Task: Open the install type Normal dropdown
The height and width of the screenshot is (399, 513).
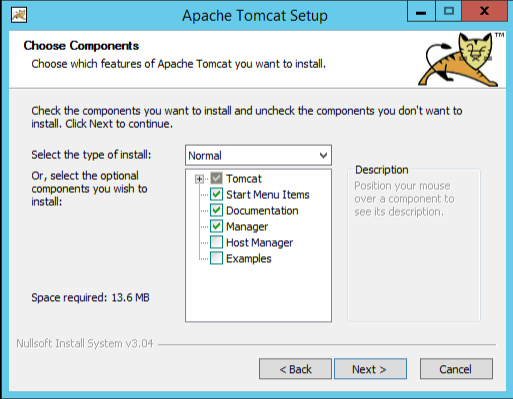Action: (258, 155)
